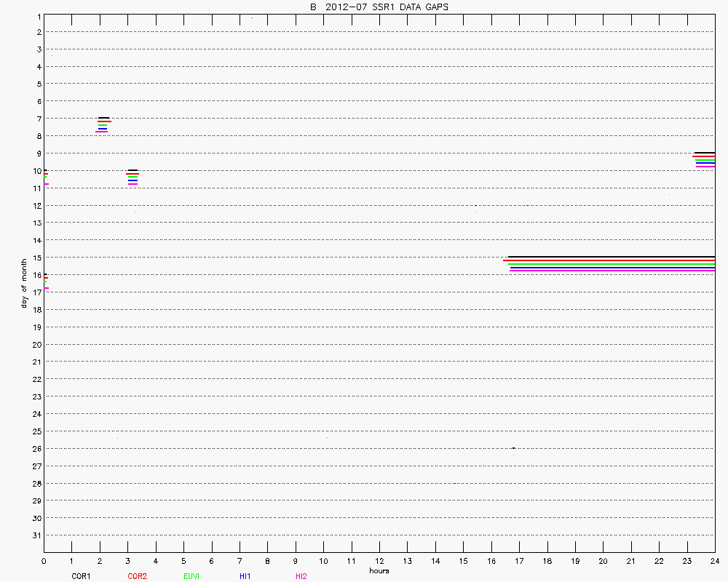
Task: Click the small black mark on day 26
Action: pos(513,448)
